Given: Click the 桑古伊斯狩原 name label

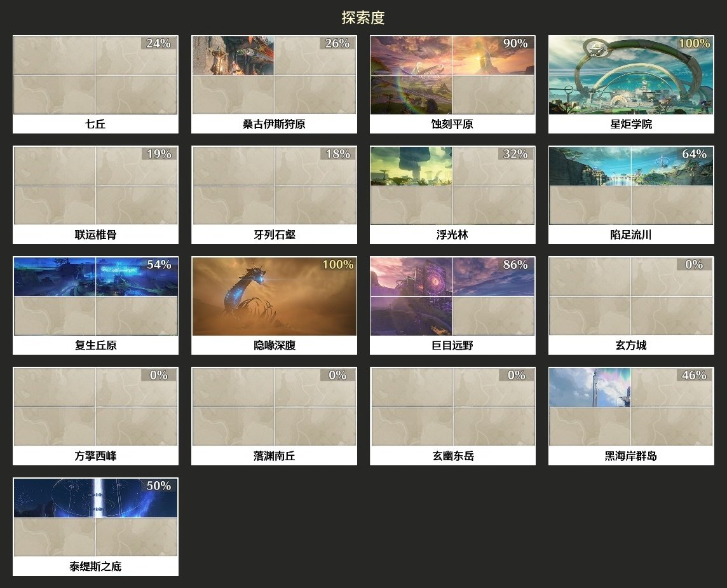Looking at the screenshot, I should tap(274, 124).
